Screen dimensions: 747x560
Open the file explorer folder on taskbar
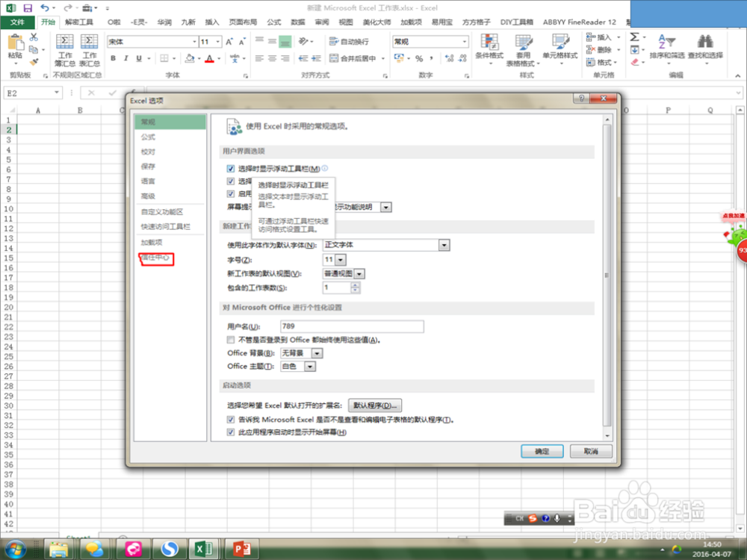58,549
